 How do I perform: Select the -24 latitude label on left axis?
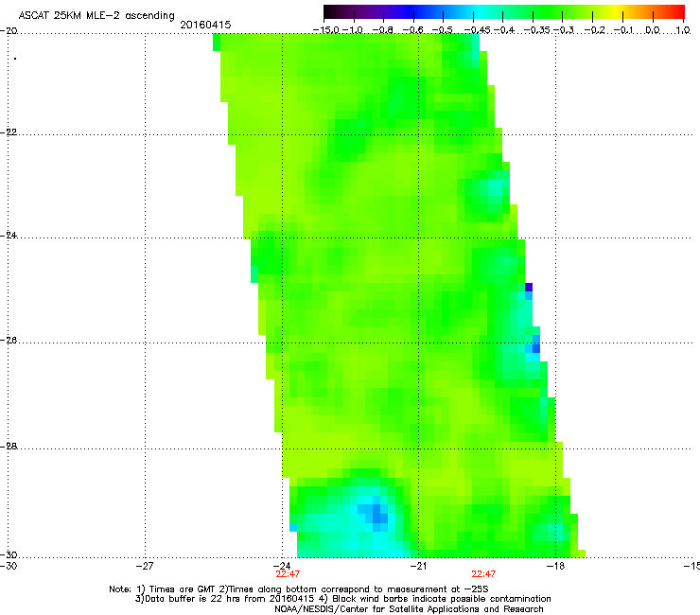pyautogui.click(x=9, y=235)
